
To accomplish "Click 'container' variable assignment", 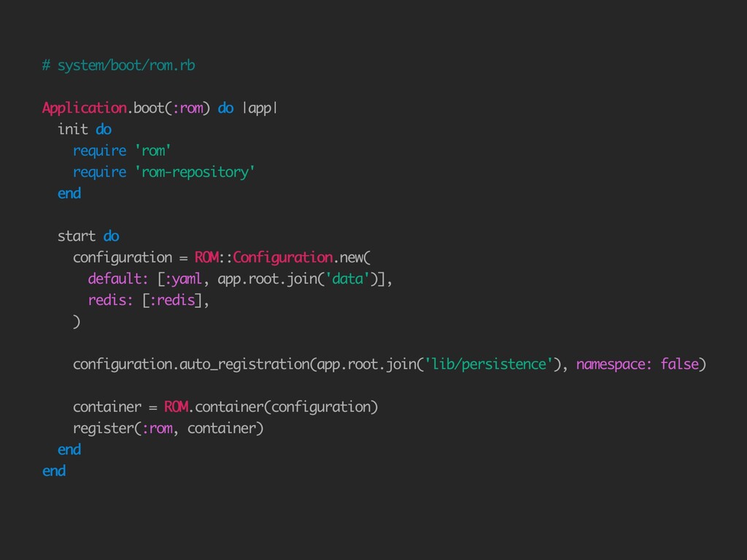I will tap(107, 407).
